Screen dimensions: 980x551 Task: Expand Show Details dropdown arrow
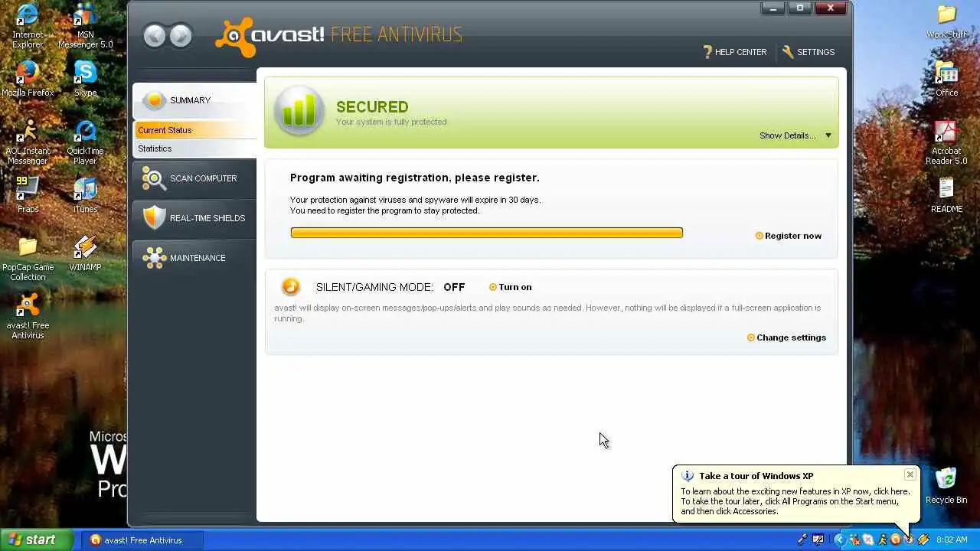828,135
